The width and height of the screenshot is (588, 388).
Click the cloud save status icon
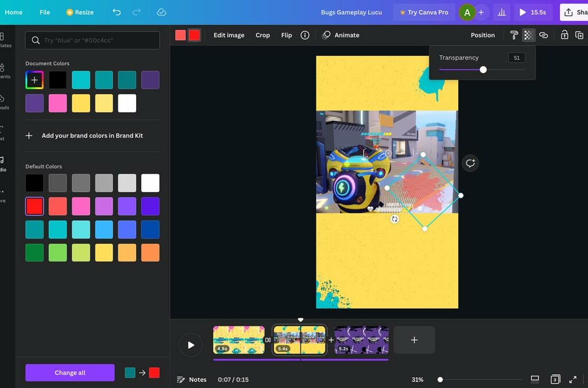[x=161, y=12]
